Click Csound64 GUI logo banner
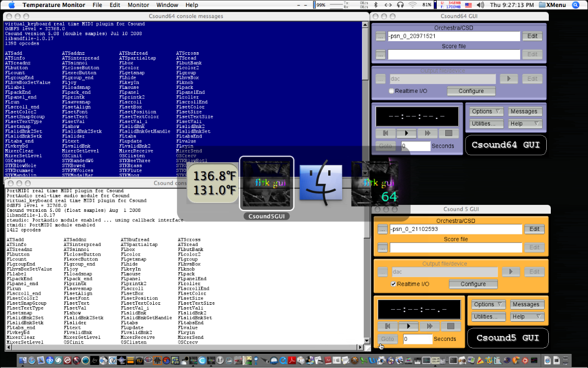This screenshot has height=368, width=588. 506,145
